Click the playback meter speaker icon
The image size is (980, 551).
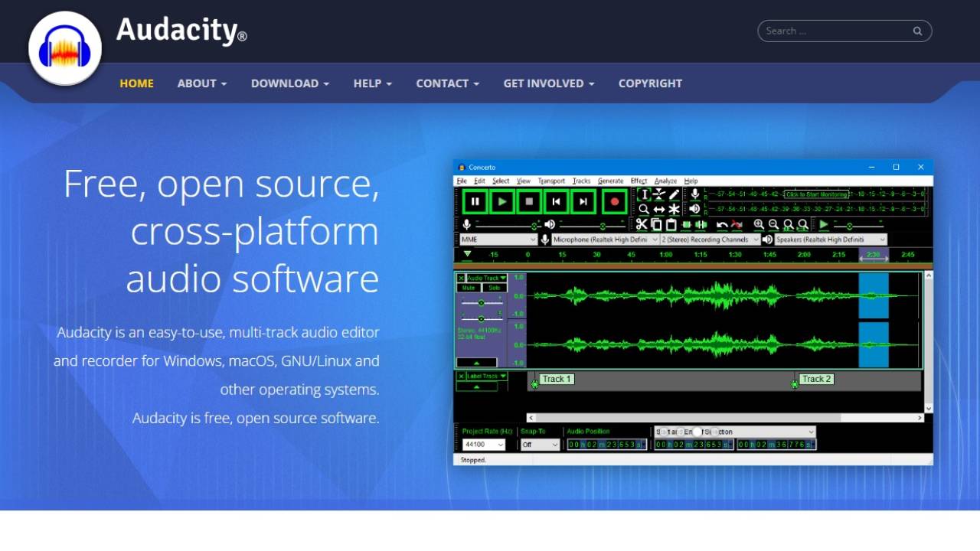[x=695, y=209]
